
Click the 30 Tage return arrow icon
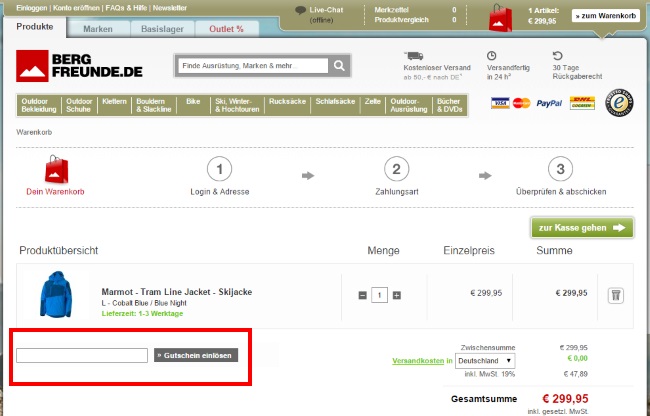click(x=558, y=56)
